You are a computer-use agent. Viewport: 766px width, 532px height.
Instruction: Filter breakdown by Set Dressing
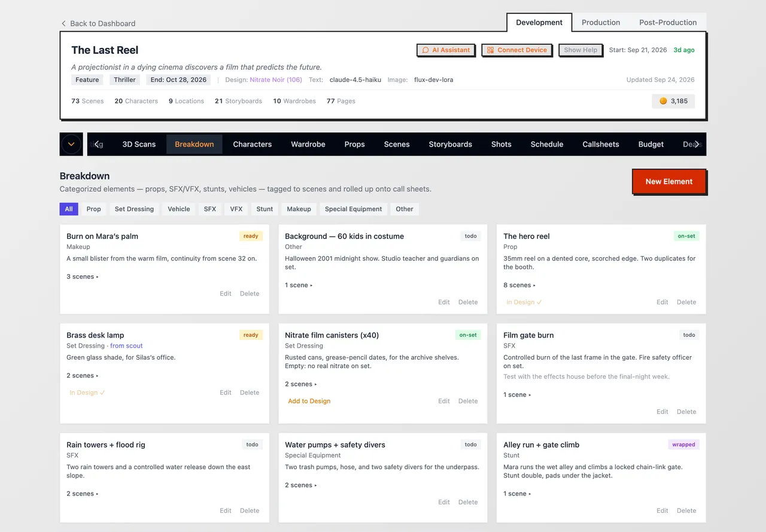(134, 209)
